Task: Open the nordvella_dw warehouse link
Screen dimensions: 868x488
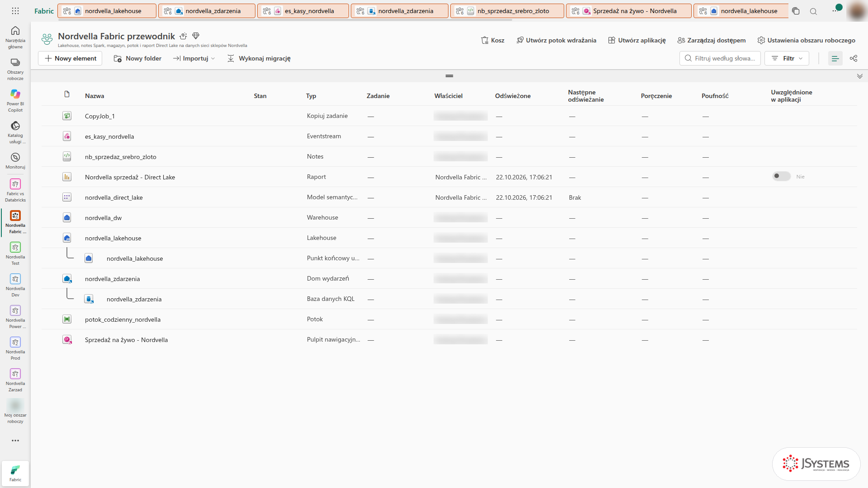Action: (x=103, y=218)
